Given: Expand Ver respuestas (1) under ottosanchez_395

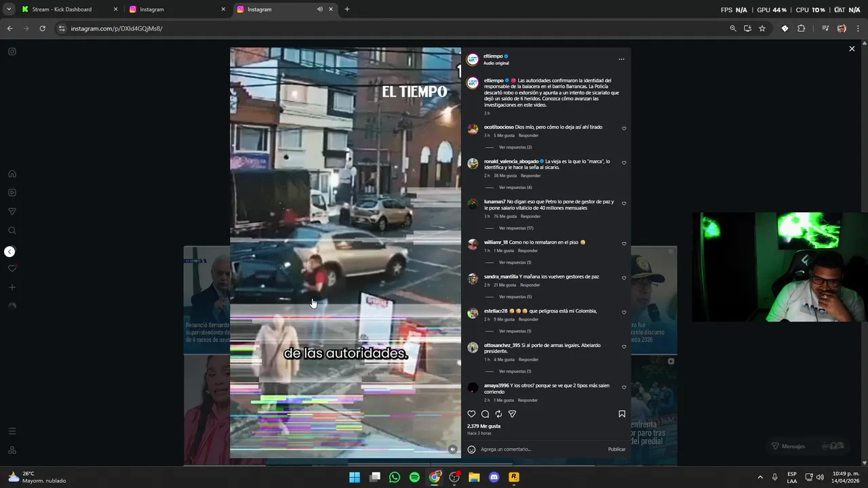Looking at the screenshot, I should (x=515, y=371).
